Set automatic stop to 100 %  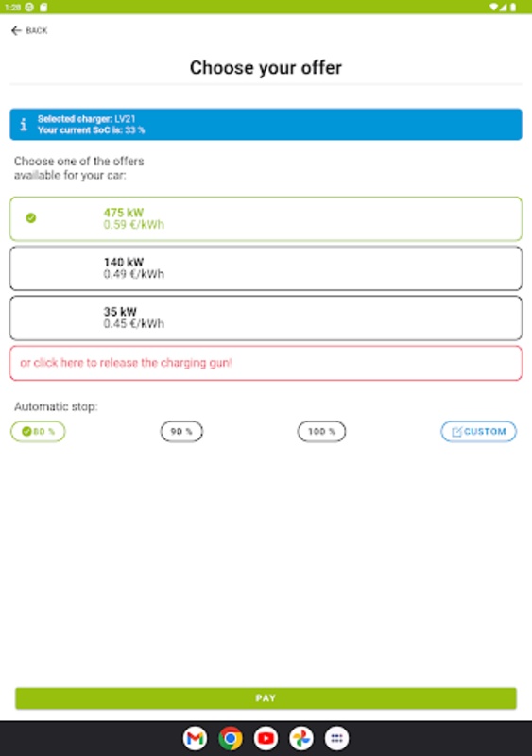click(x=321, y=432)
